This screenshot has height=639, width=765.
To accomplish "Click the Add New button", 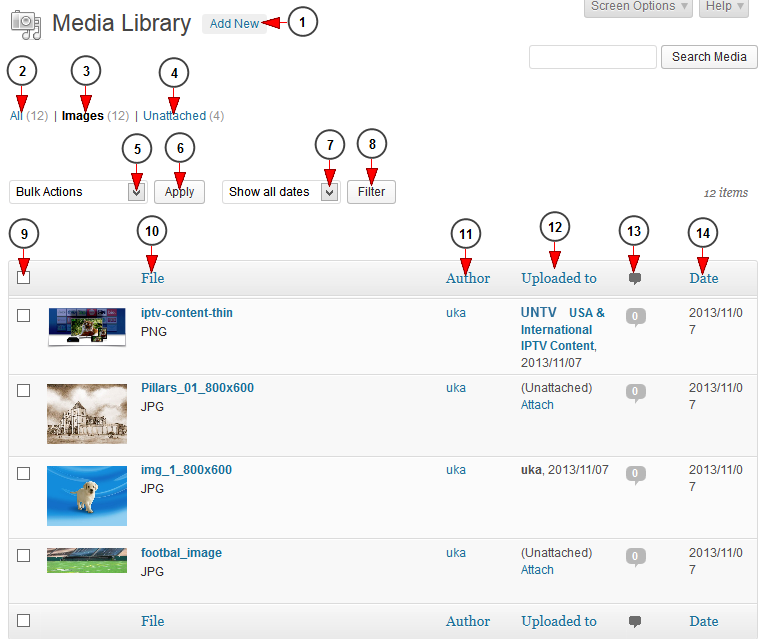I will point(234,24).
